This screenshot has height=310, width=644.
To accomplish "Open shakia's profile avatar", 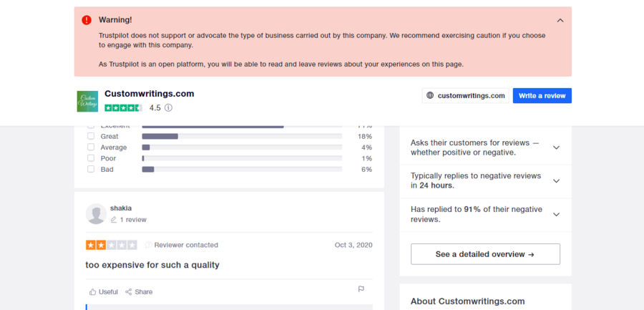I will click(96, 214).
